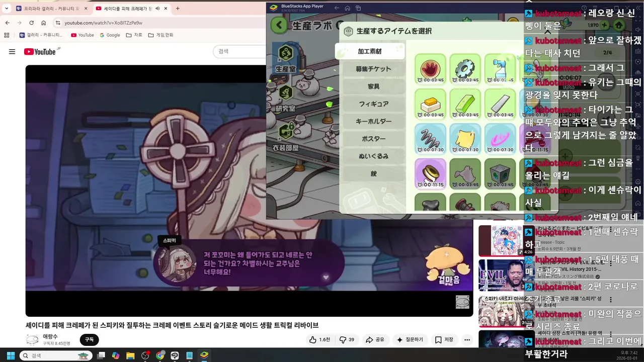644x362 pixels.
Task: Close the 프리파라 갤러리 browser tab
Action: (x=86, y=9)
